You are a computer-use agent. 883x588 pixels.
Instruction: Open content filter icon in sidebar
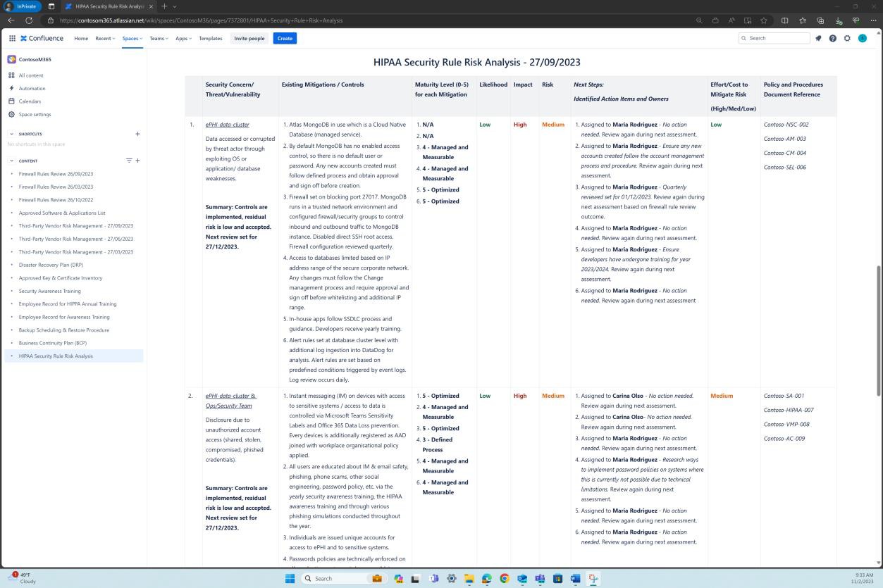click(x=128, y=161)
